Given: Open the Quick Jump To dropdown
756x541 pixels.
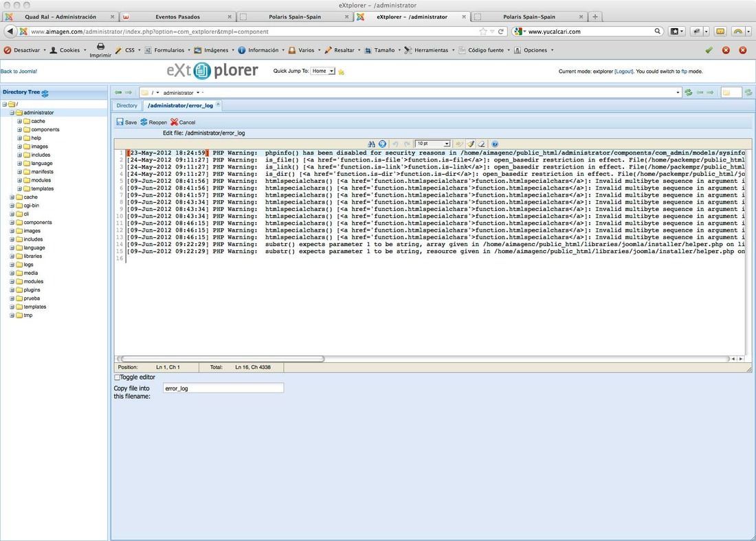Looking at the screenshot, I should tap(323, 71).
